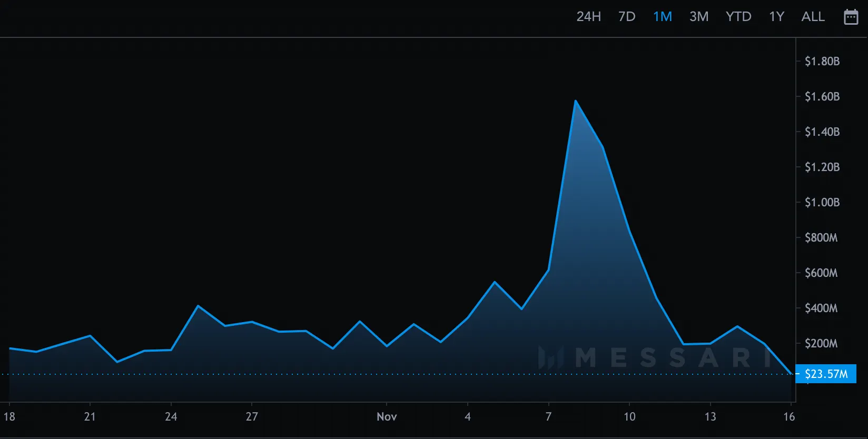Display ALL historical data range

(813, 17)
